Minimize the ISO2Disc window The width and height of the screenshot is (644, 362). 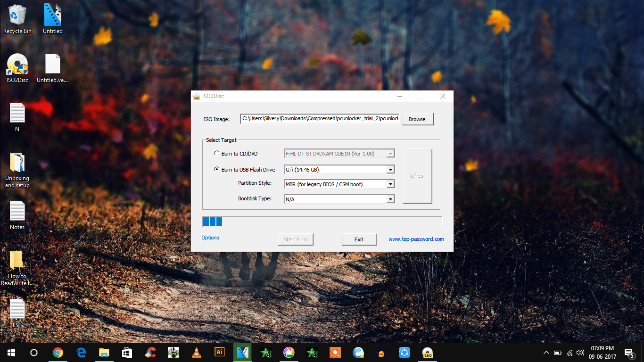click(x=400, y=96)
